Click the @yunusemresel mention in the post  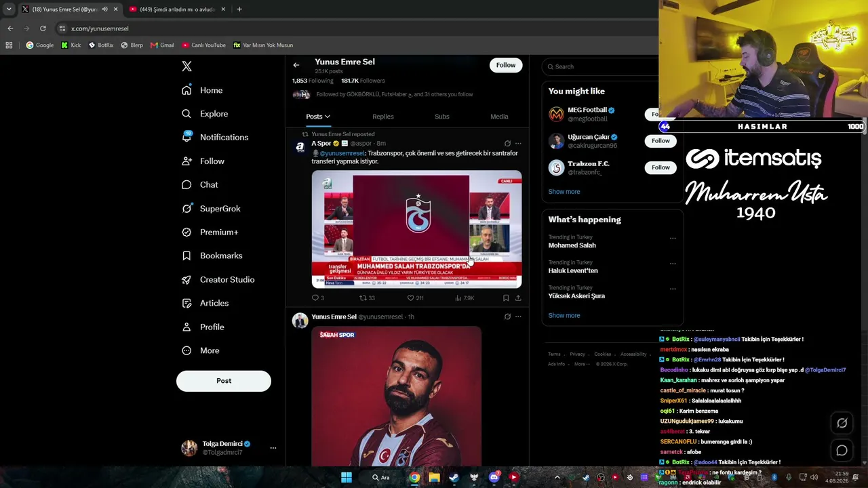tap(342, 153)
